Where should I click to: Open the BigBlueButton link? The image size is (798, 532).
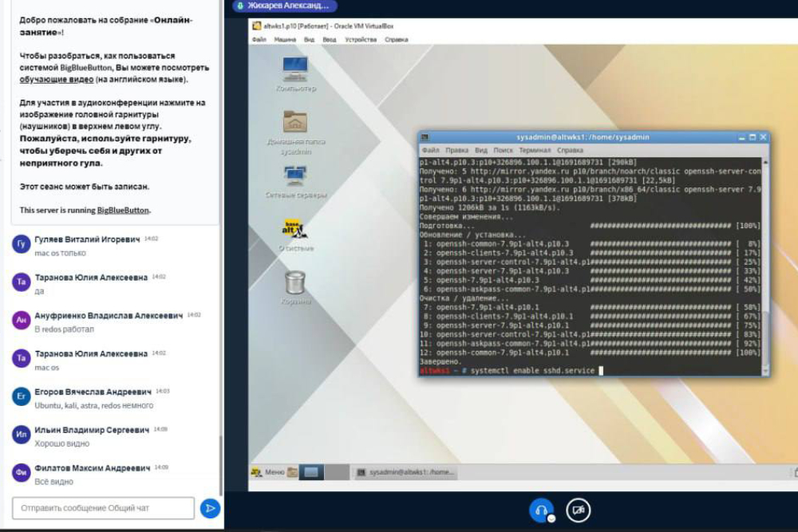click(x=123, y=211)
